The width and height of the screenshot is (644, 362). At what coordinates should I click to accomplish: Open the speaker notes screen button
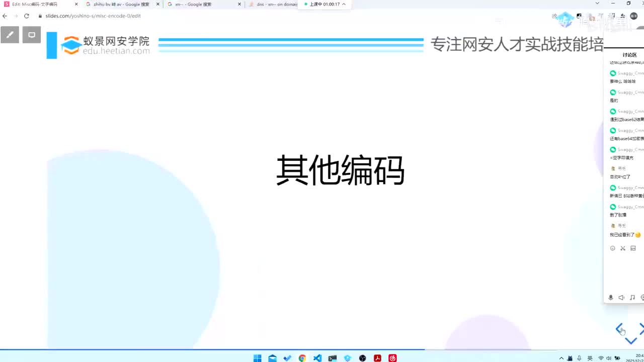[32, 35]
